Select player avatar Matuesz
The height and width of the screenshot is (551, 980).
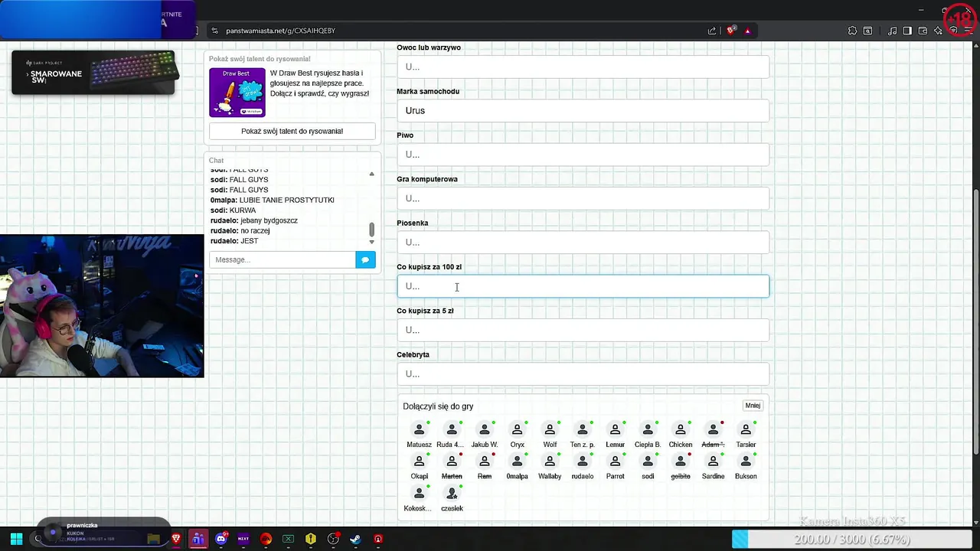[419, 430]
